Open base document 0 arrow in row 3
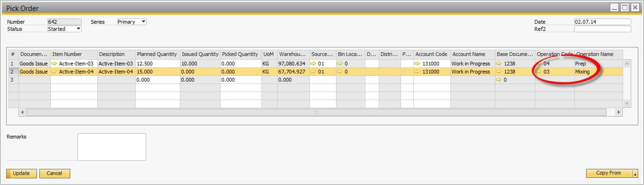 pos(499,80)
